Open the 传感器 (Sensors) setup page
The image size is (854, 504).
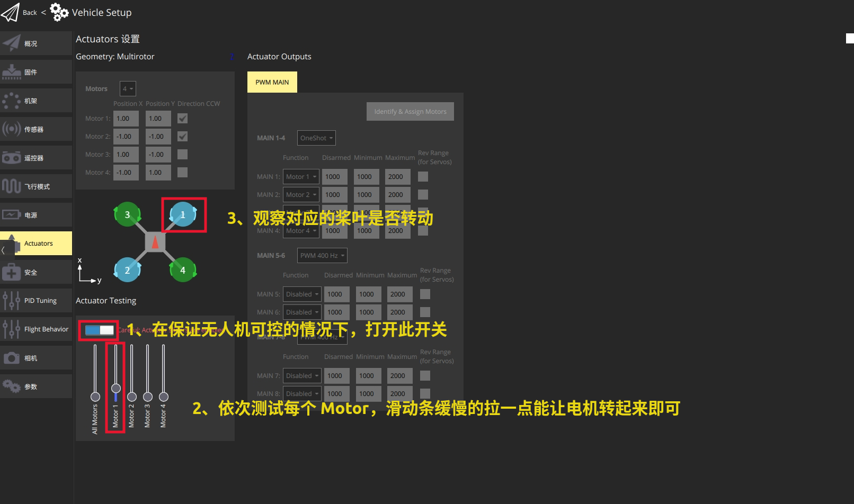[36, 129]
